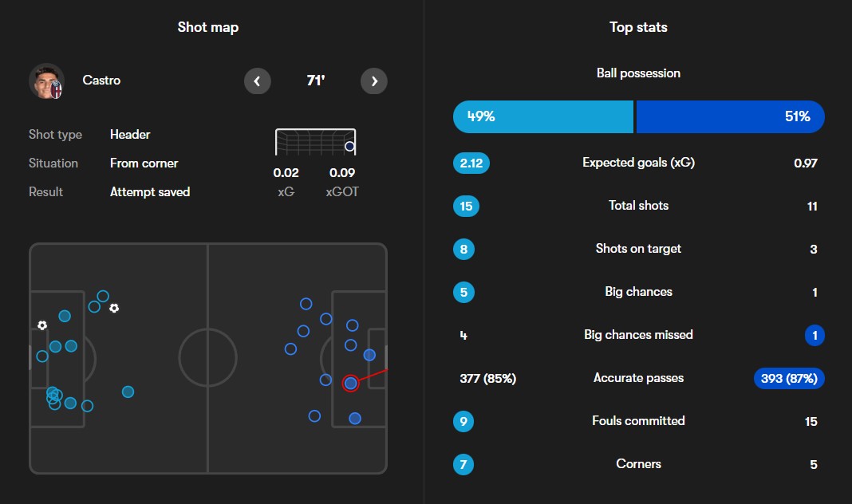
Task: Click the shot placement dot in goal diagram
Action: click(x=349, y=146)
